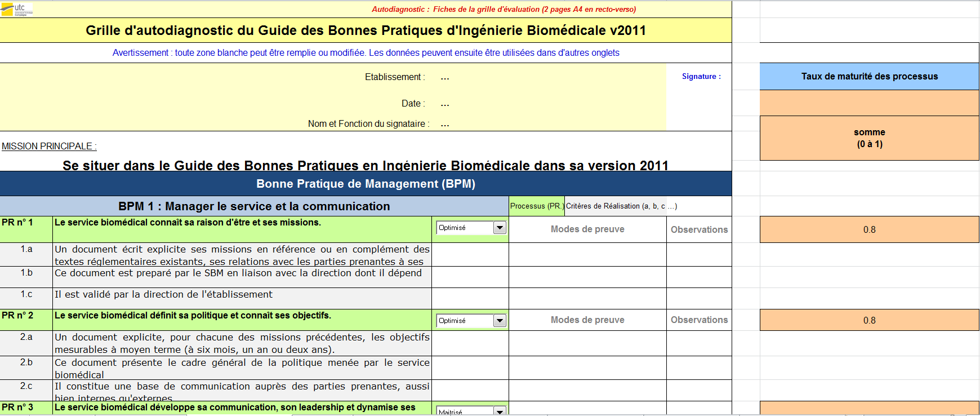Select the Observations cell for PR n° 2
The height and width of the screenshot is (416, 980).
[x=699, y=320]
